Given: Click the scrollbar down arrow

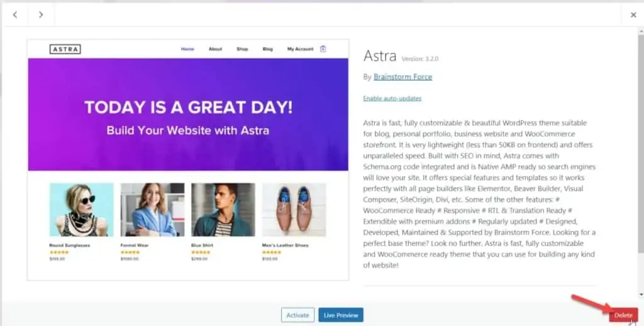Looking at the screenshot, I should (x=641, y=295).
